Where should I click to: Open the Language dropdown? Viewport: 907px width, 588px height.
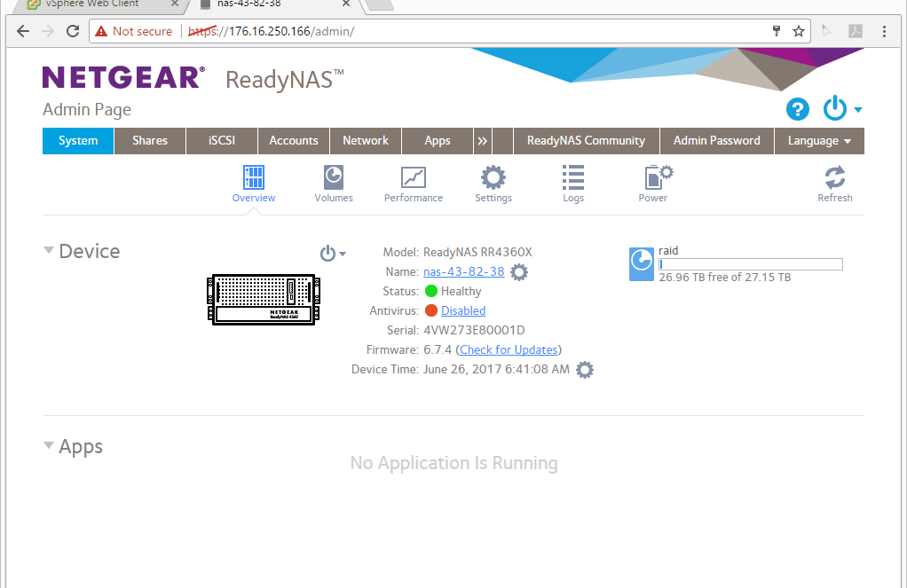tap(819, 141)
